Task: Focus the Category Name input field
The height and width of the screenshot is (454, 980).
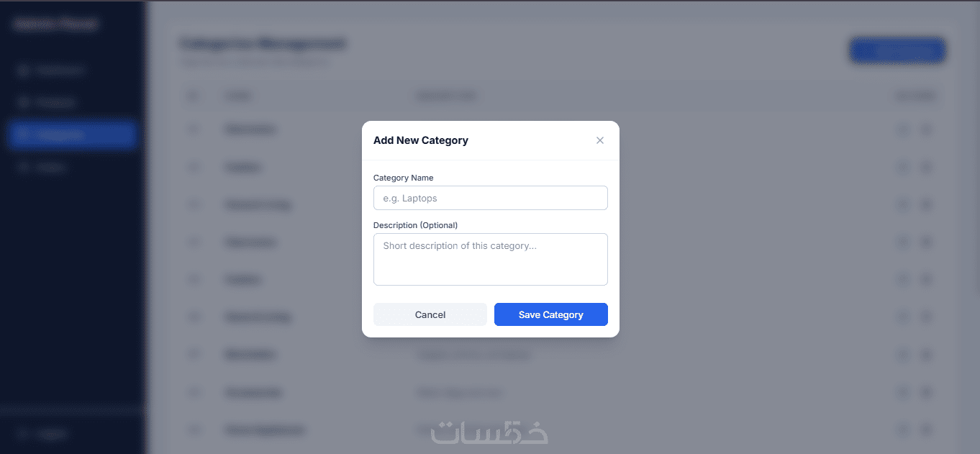Action: pos(491,198)
